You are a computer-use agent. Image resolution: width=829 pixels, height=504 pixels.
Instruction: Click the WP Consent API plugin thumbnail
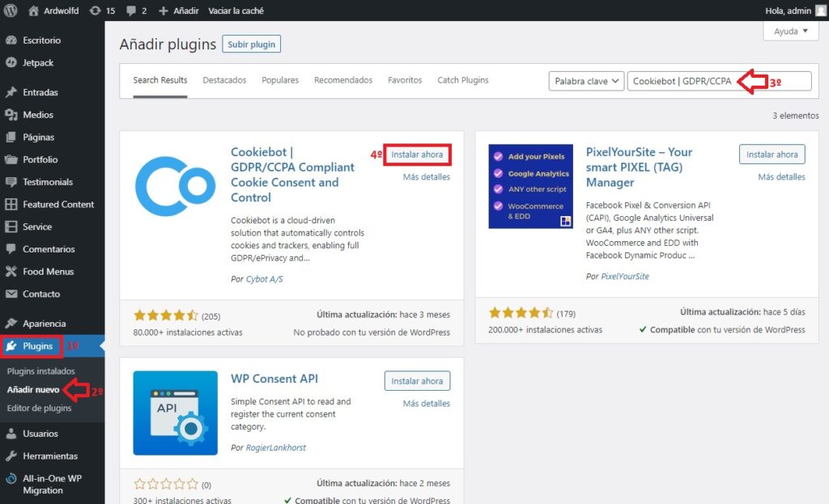(176, 413)
